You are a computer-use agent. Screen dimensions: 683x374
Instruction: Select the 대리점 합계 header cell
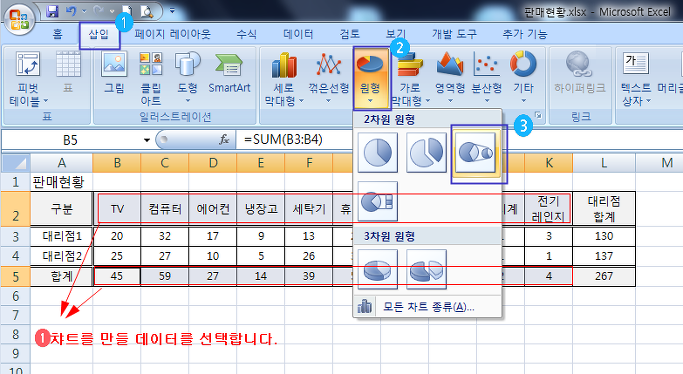coord(604,209)
